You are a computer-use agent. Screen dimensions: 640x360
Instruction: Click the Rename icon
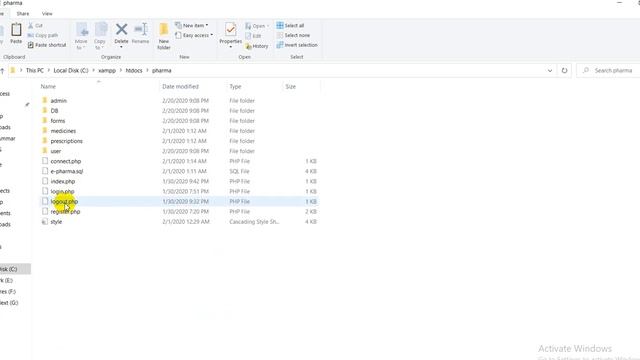click(x=140, y=29)
